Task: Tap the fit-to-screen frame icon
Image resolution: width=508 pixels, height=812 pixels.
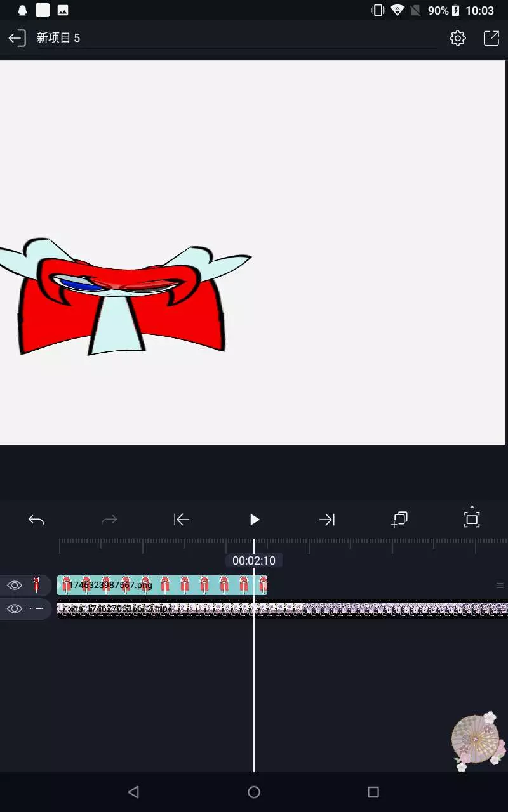Action: click(x=472, y=518)
